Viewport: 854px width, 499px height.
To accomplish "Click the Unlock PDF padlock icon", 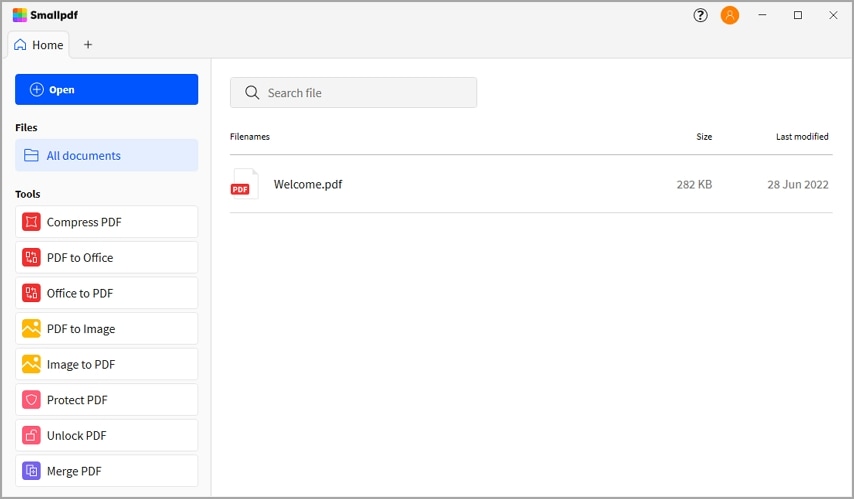I will point(31,436).
